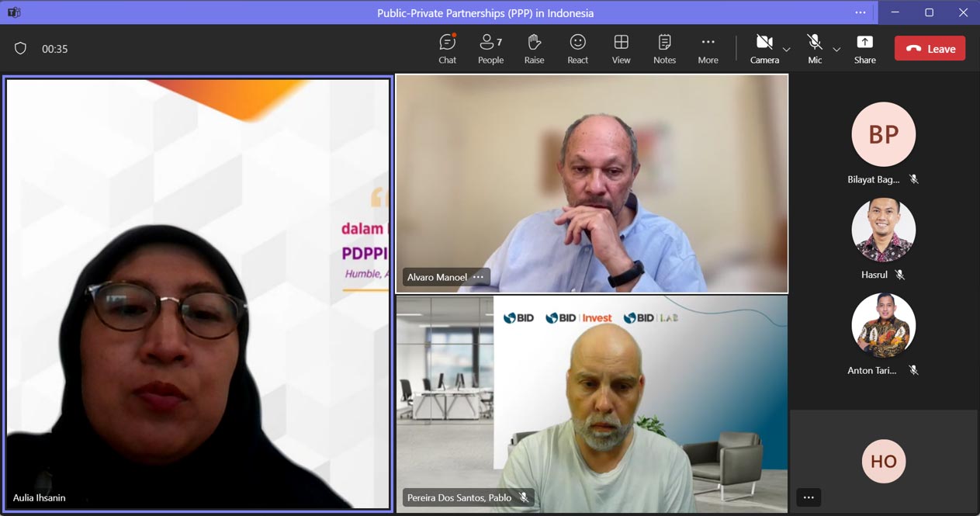
Task: Turn on the Camera
Action: [x=764, y=48]
